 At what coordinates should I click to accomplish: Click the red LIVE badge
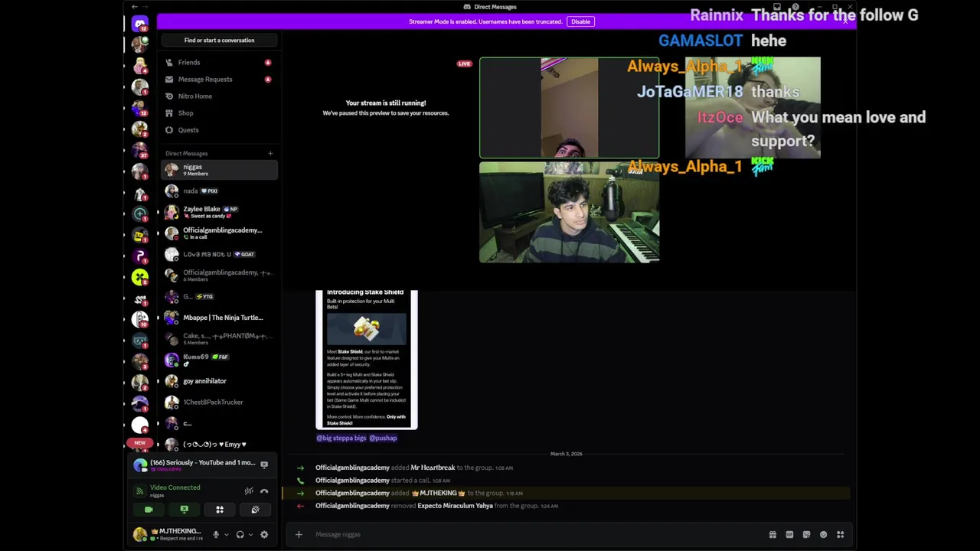click(x=464, y=64)
